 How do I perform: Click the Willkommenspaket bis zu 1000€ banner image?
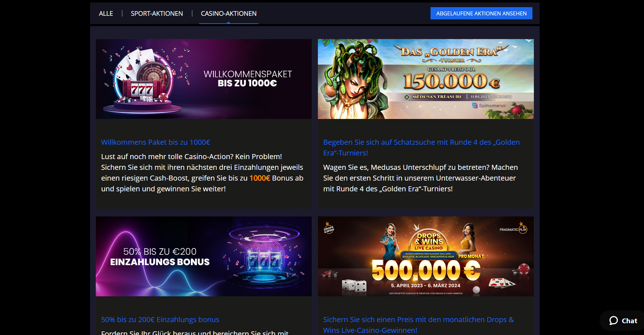coord(204,79)
